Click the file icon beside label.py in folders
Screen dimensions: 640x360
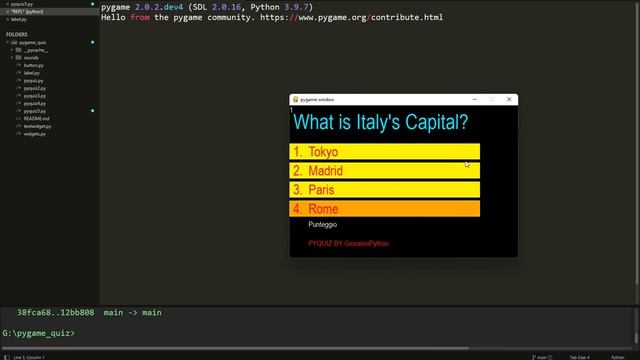[x=18, y=73]
